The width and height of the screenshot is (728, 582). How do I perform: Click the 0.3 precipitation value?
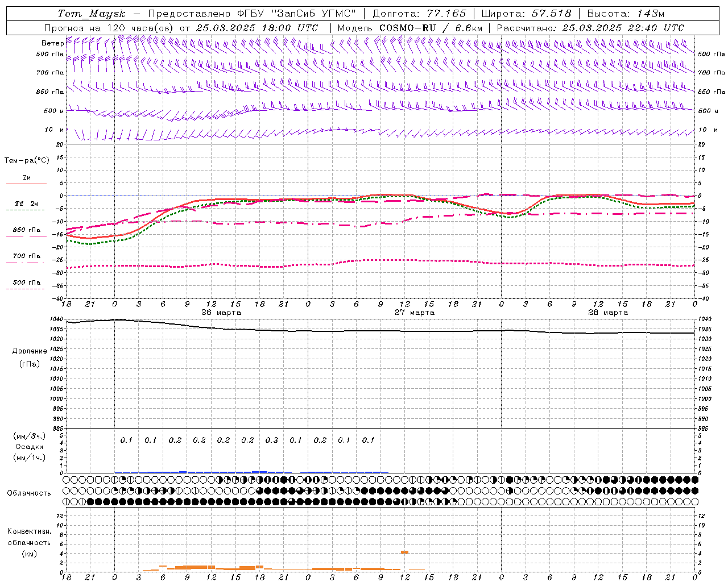click(x=272, y=440)
